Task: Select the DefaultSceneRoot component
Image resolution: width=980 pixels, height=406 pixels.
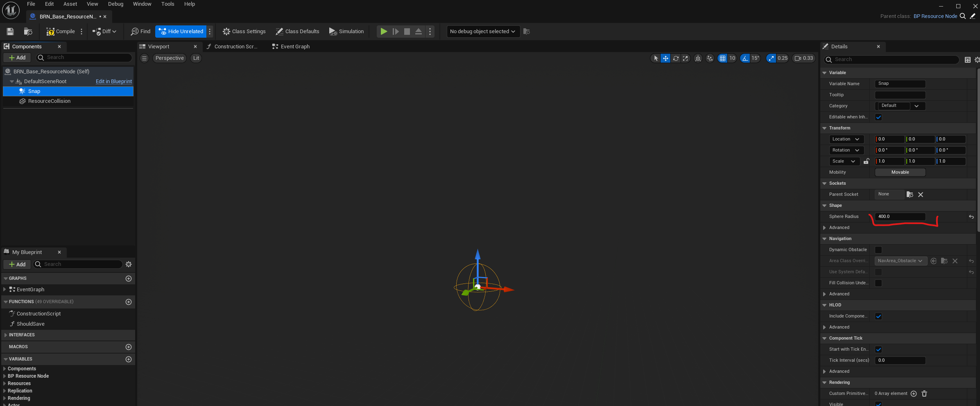Action: coord(45,82)
